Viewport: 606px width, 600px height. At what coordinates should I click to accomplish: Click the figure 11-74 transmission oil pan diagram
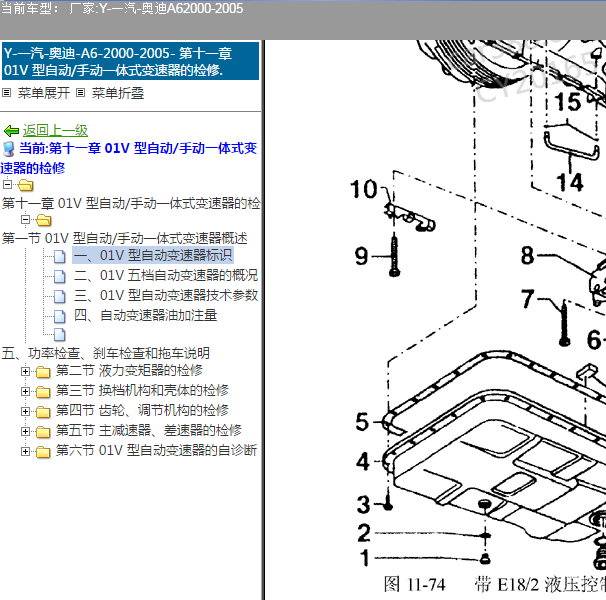pos(478,305)
